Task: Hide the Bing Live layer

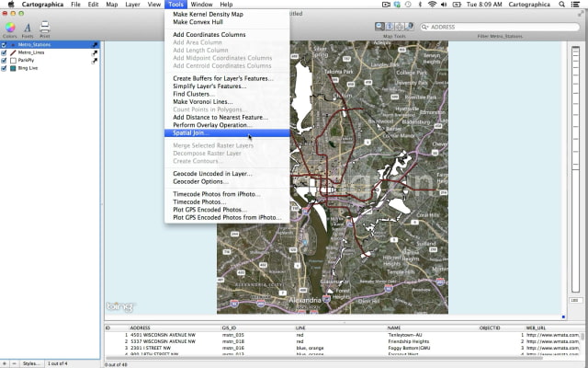Action: click(x=5, y=68)
